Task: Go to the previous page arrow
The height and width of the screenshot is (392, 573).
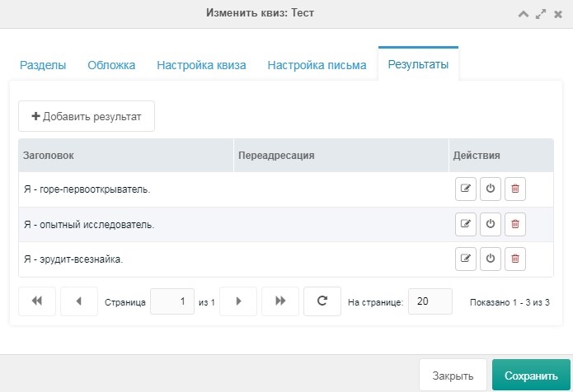Action: point(79,301)
